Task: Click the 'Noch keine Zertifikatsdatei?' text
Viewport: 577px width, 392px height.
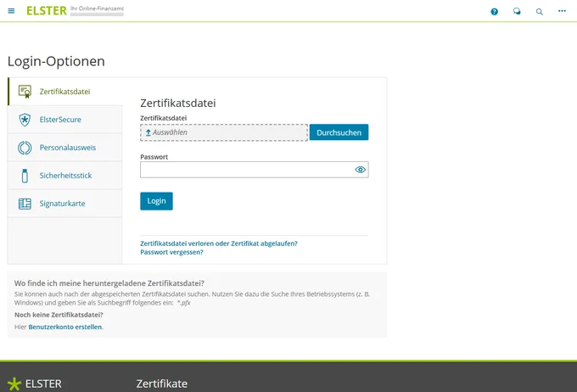Action: (59, 315)
